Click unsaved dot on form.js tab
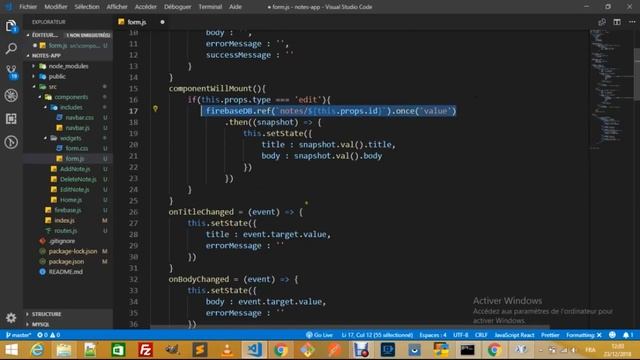 coord(162,22)
